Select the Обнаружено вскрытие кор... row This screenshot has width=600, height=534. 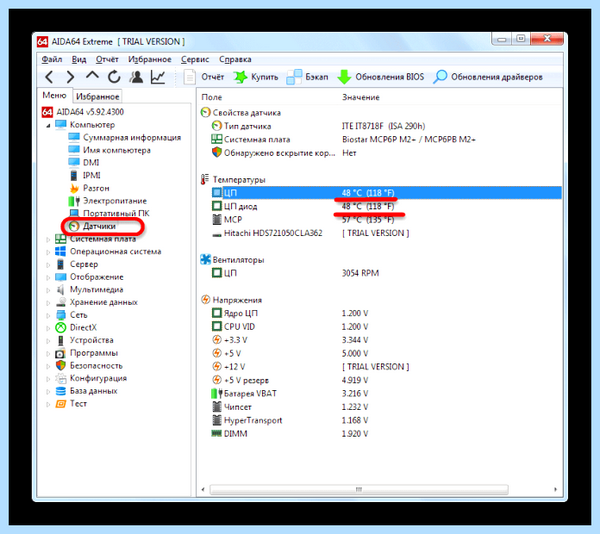coord(381,153)
